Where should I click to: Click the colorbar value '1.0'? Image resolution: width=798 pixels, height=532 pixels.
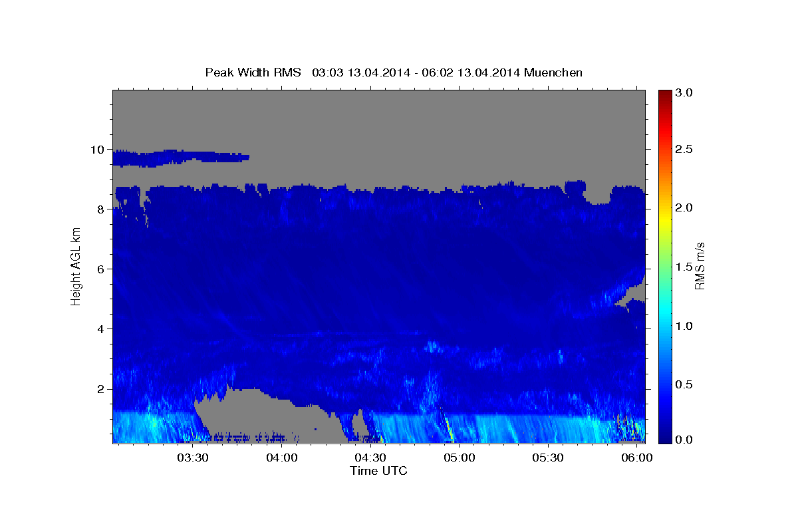pyautogui.click(x=684, y=326)
